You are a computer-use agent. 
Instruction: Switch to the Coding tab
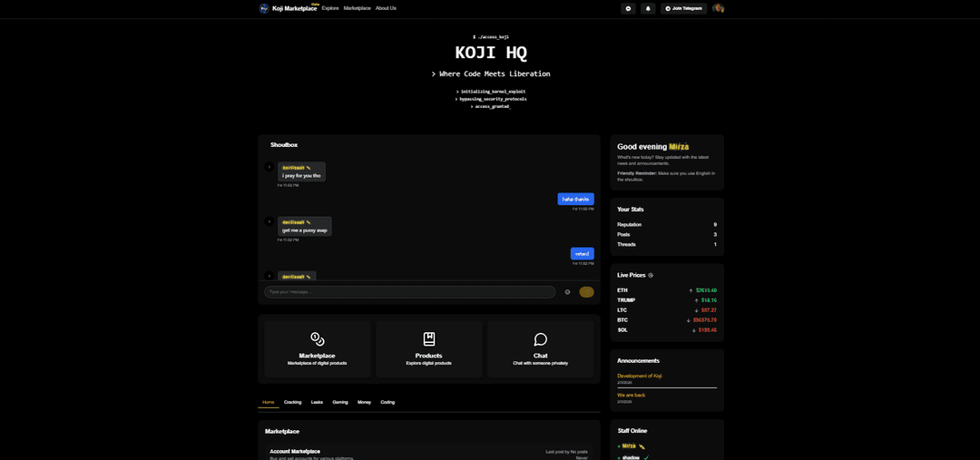[x=387, y=402]
